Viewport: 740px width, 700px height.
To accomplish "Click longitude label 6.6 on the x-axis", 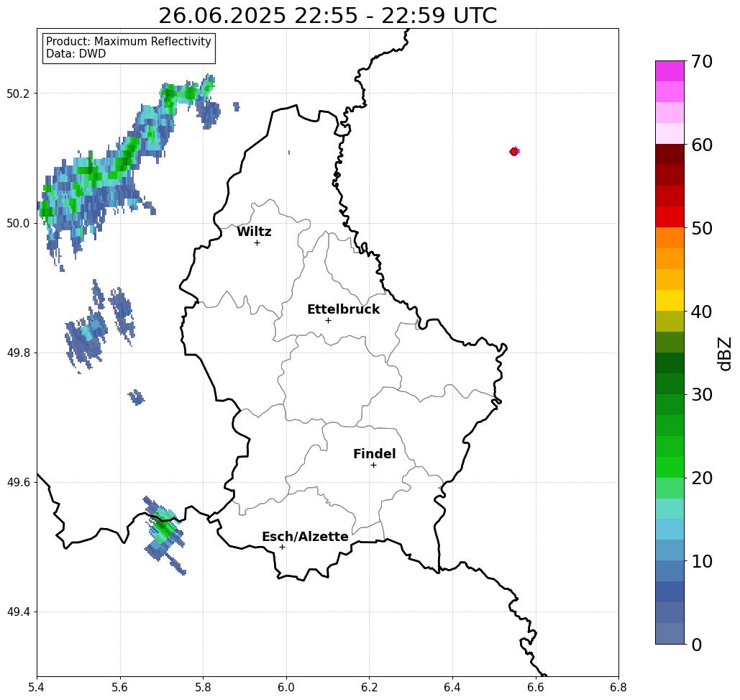I will (x=536, y=687).
